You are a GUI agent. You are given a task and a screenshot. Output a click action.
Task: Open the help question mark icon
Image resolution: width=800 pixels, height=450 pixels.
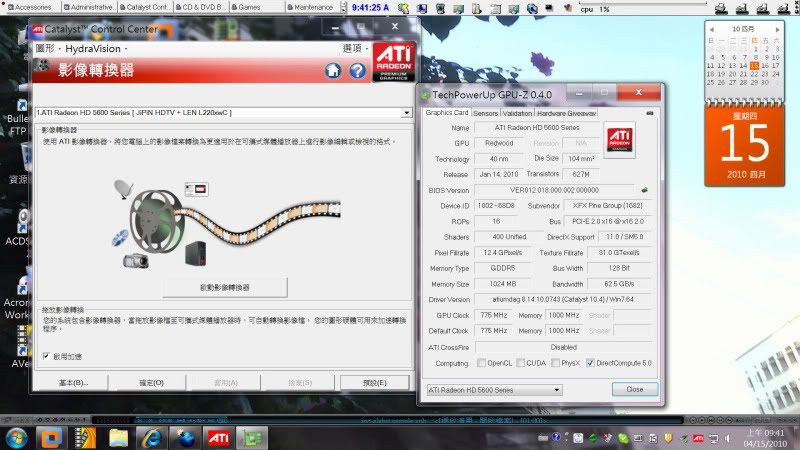(356, 71)
